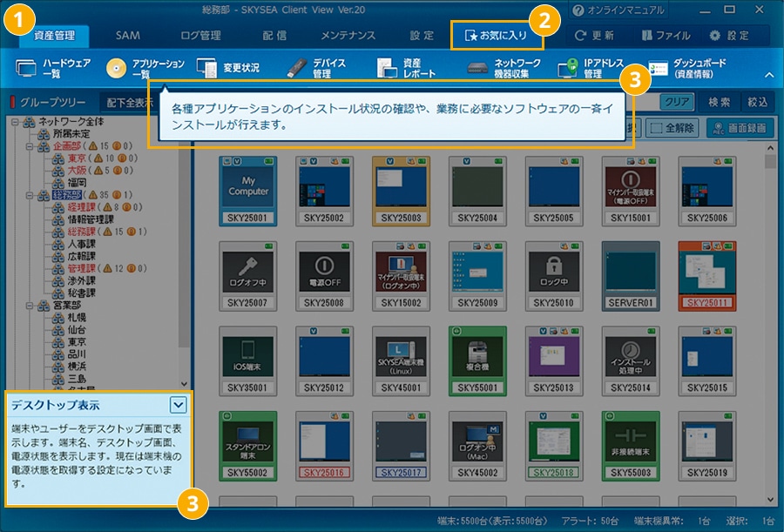This screenshot has width=784, height=532.
Task: Select 札幌 under 営業部
Action: (77, 318)
